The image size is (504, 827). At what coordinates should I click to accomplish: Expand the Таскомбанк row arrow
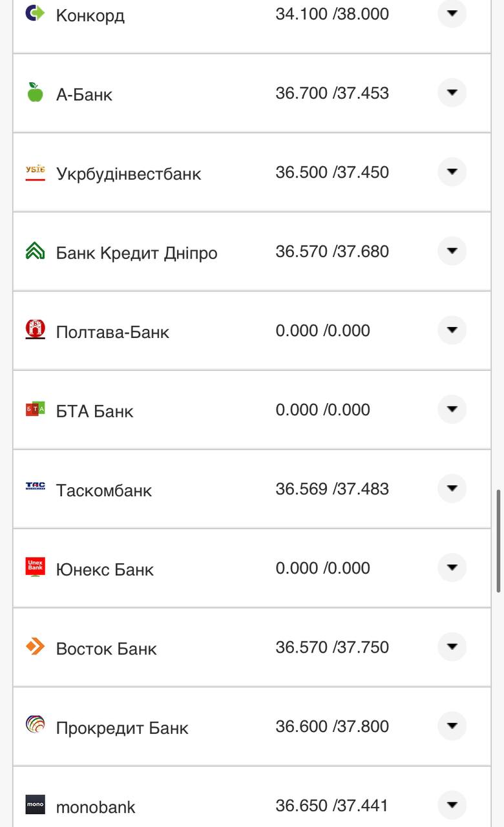(452, 488)
